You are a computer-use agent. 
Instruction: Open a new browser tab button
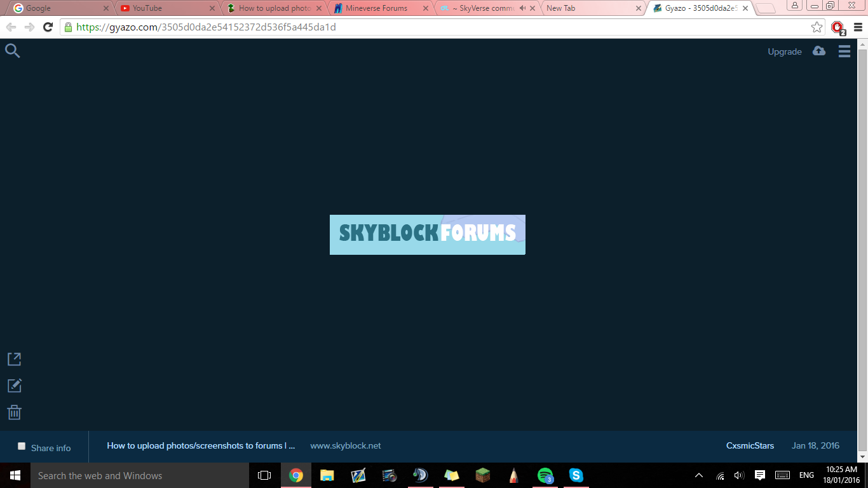click(x=765, y=8)
